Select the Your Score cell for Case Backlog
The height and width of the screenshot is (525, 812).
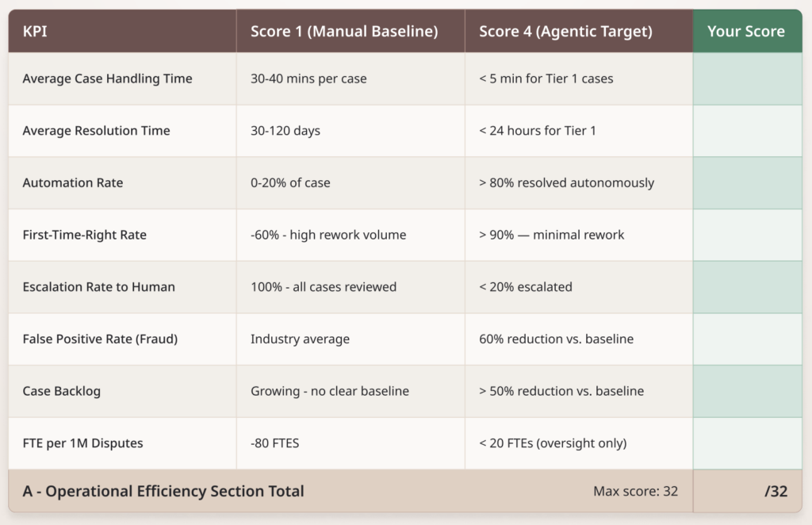click(747, 391)
